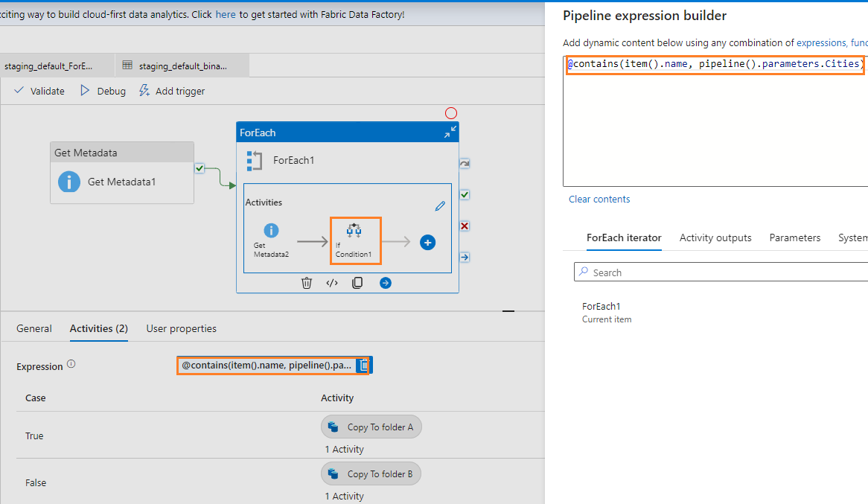Open Copy To folder B activity

(371, 474)
